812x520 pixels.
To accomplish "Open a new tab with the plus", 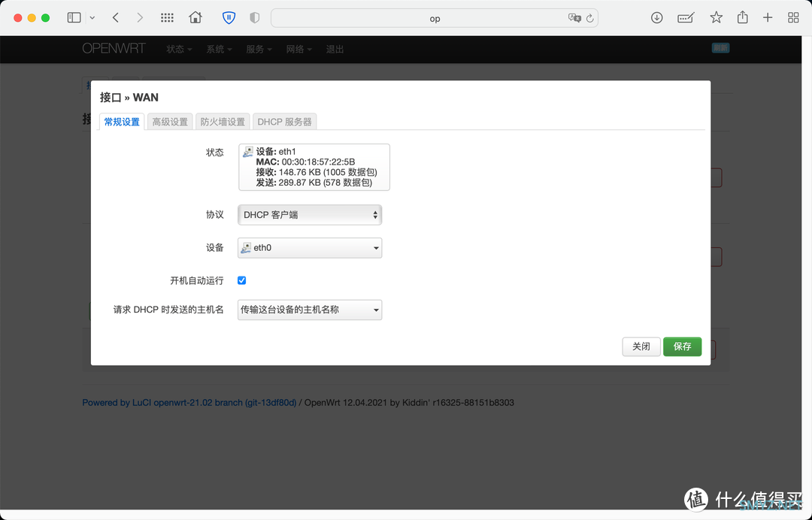I will click(x=768, y=17).
